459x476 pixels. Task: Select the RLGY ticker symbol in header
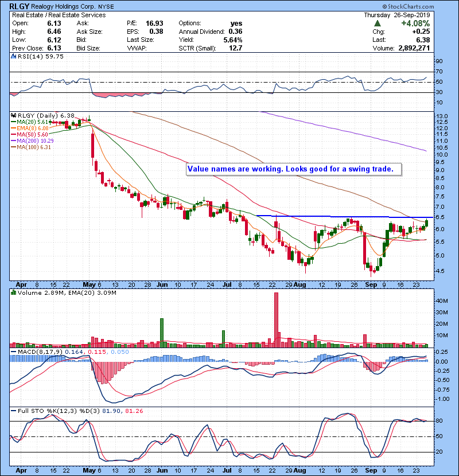coord(19,7)
